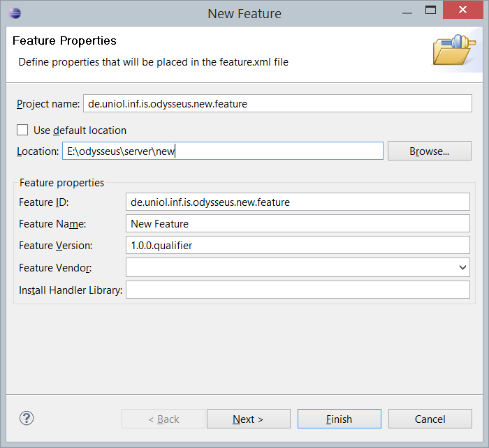Cancel the New Feature wizard
This screenshot has height=448, width=489.
pyautogui.click(x=430, y=419)
